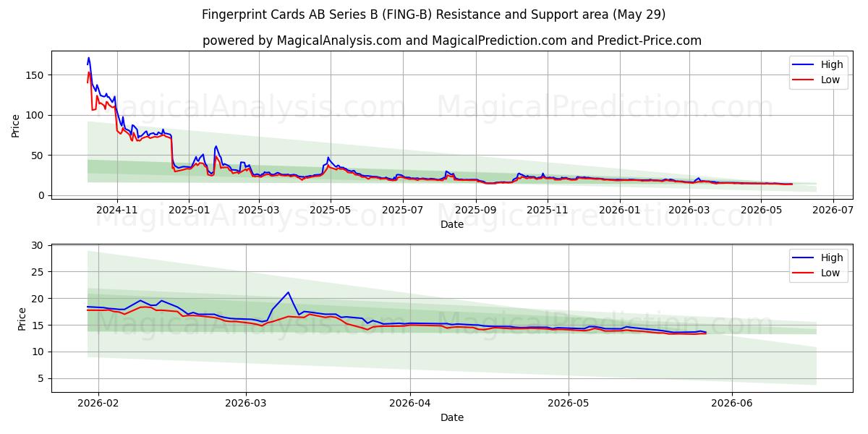Click the '150' y-axis tick label

coord(36,75)
